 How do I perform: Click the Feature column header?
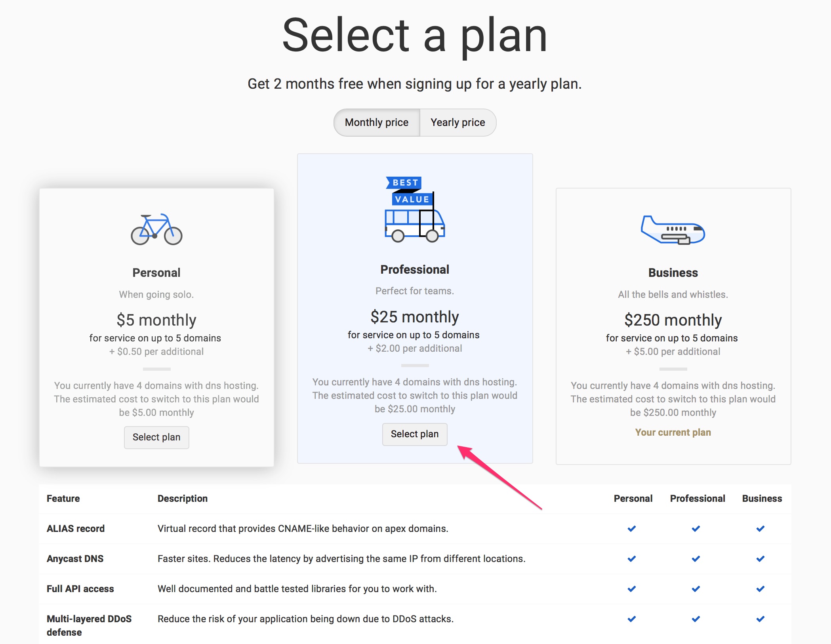(x=63, y=498)
